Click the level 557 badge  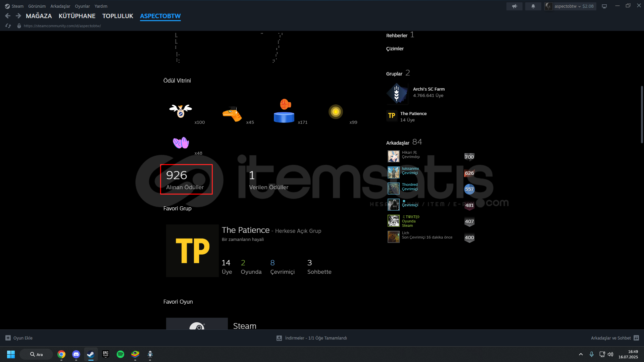(x=469, y=189)
